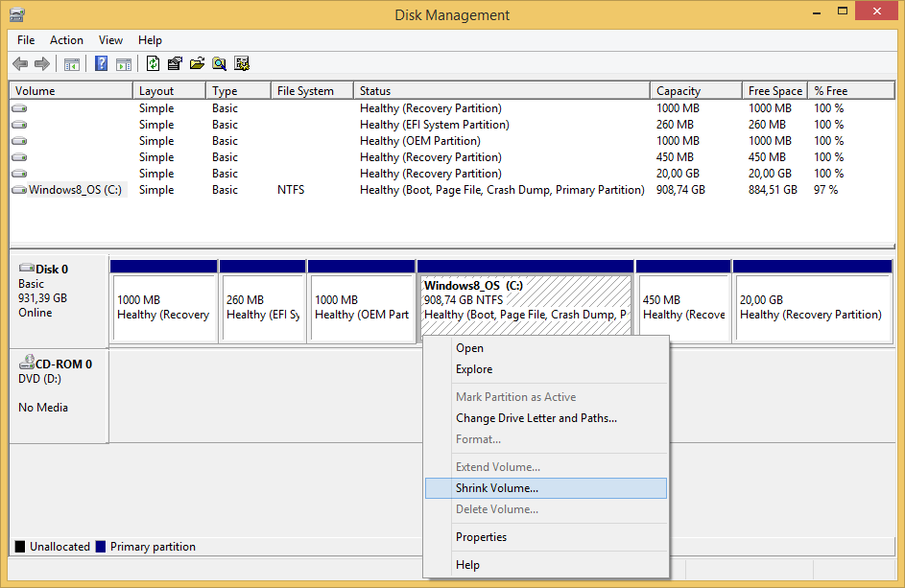The image size is (905, 588).
Task: Toggle the Show/Hide Action Pane icon
Action: point(124,64)
